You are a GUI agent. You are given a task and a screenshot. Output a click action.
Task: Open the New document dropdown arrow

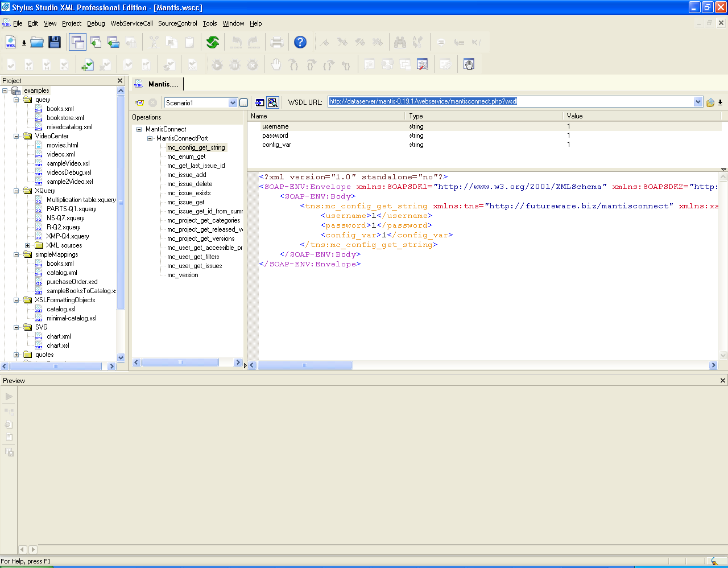pos(24,43)
